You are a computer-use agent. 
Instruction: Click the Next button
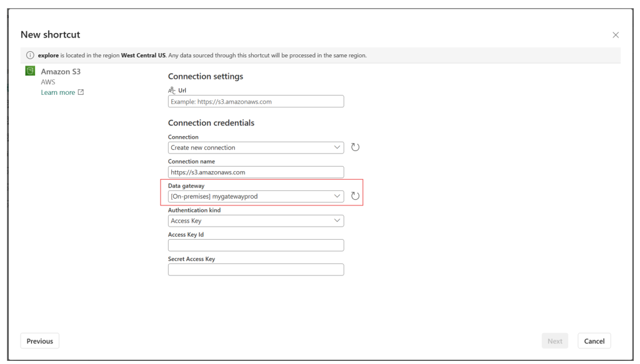tap(555, 341)
